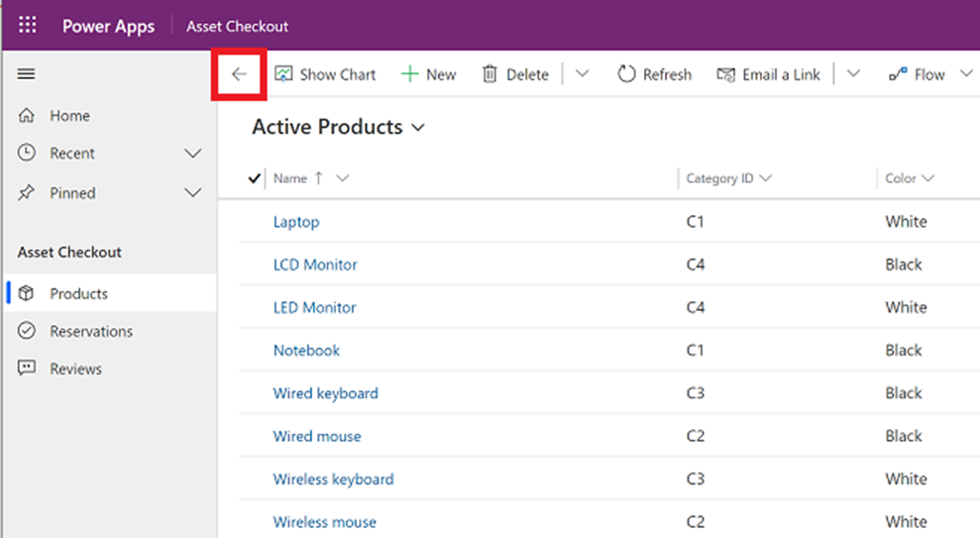The image size is (980, 538).
Task: Toggle the select-all checkmark in header
Action: tap(255, 178)
